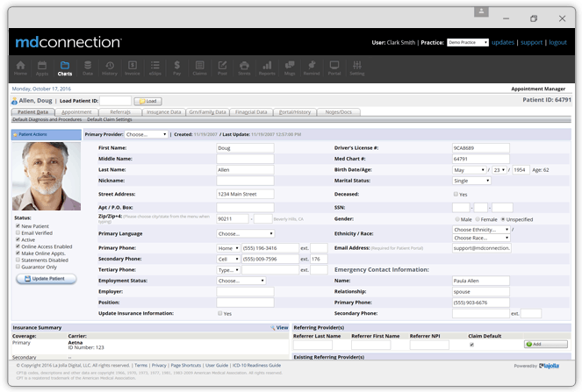Open the Choose Ethnicity dropdown
Viewport: 582px width, 392px height.
(x=481, y=230)
